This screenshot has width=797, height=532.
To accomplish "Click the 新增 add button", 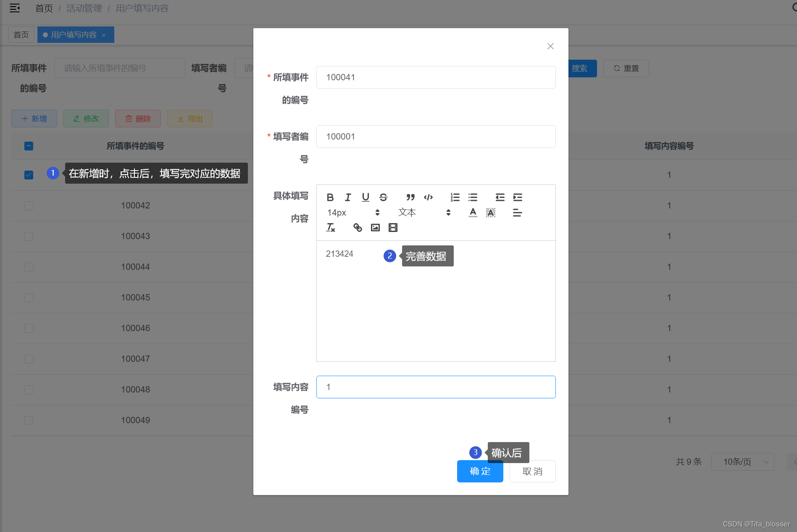I will coord(34,119).
